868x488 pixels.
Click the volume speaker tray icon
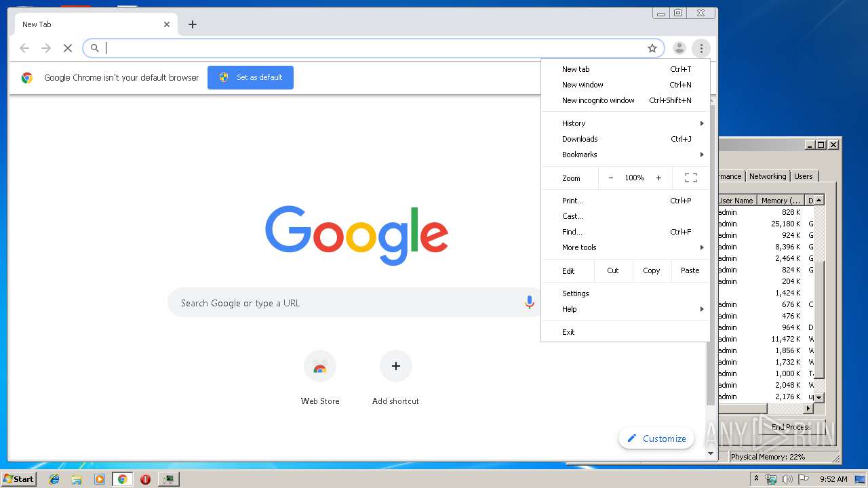pos(787,479)
